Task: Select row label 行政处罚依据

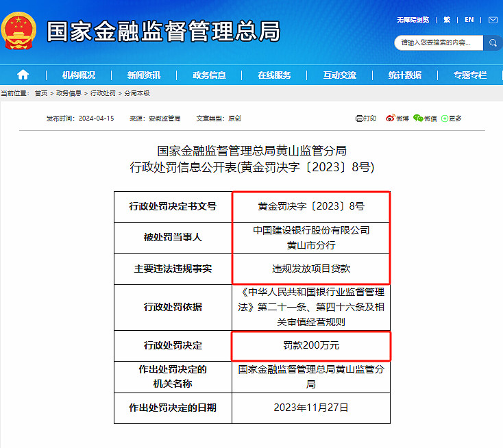Action: [173, 307]
